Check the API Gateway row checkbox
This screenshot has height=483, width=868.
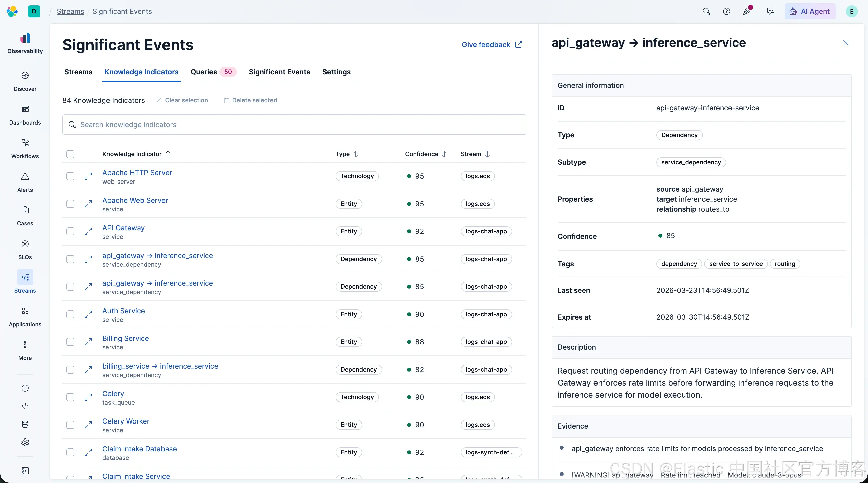click(70, 231)
